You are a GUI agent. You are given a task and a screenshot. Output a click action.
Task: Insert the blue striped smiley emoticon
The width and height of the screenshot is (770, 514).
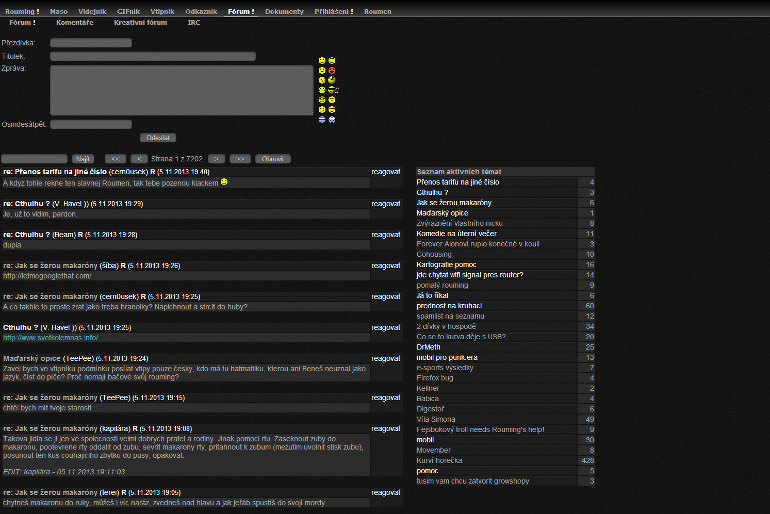(322, 119)
